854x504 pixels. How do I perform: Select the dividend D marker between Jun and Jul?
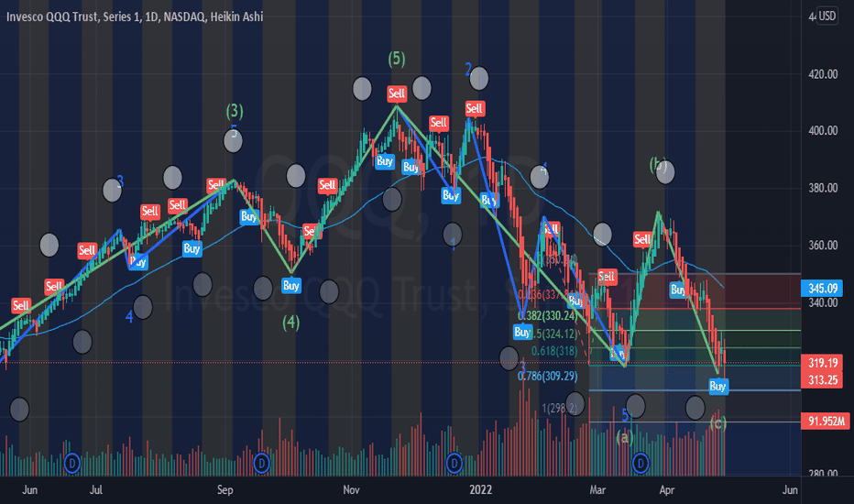point(71,464)
